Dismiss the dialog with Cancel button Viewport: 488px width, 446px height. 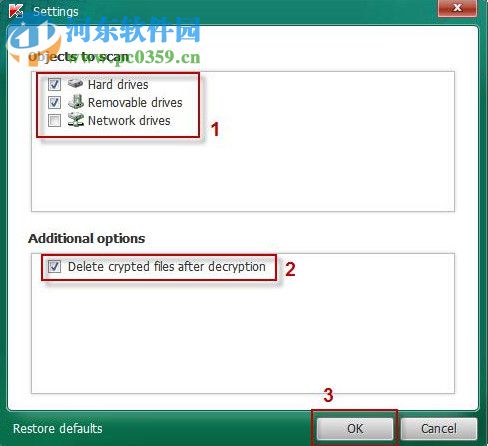439,428
